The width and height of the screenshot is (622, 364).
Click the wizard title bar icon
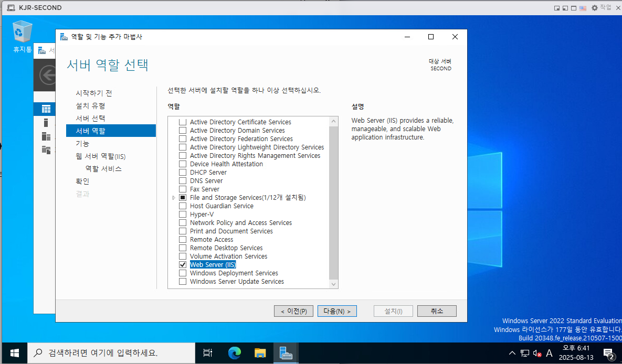(64, 37)
